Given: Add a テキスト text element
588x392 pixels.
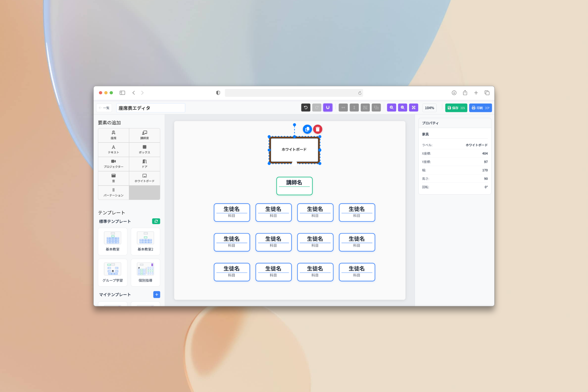Looking at the screenshot, I should pos(113,149).
